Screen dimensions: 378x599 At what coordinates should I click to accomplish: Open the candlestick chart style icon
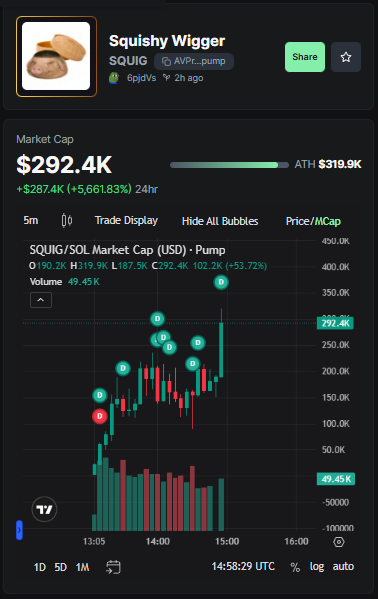pyautogui.click(x=67, y=220)
